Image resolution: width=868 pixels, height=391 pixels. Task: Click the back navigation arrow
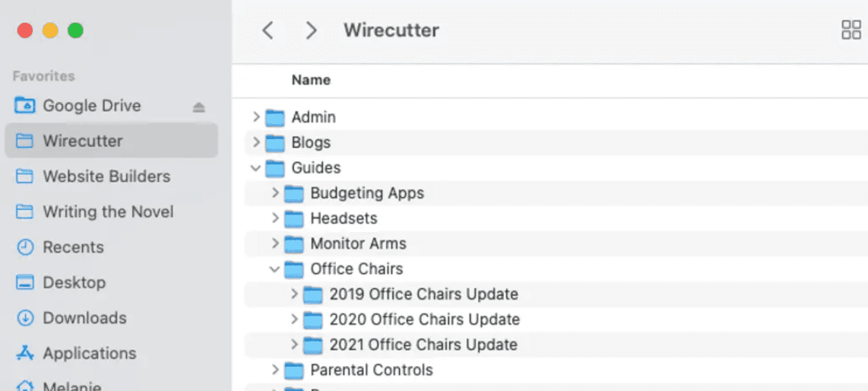[268, 30]
